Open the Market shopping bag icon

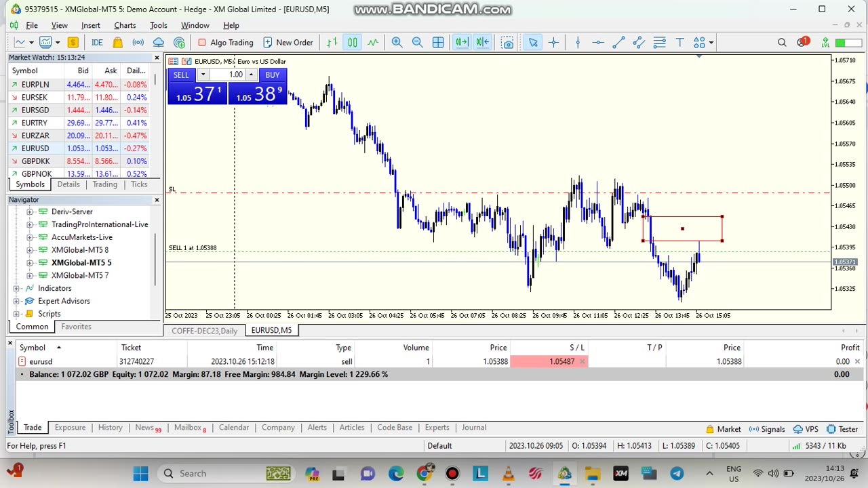[117, 42]
